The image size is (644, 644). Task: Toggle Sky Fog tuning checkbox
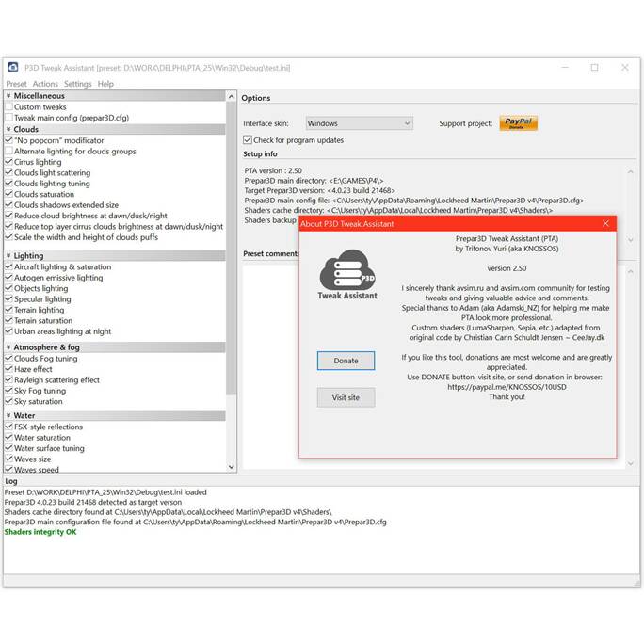[x=9, y=391]
